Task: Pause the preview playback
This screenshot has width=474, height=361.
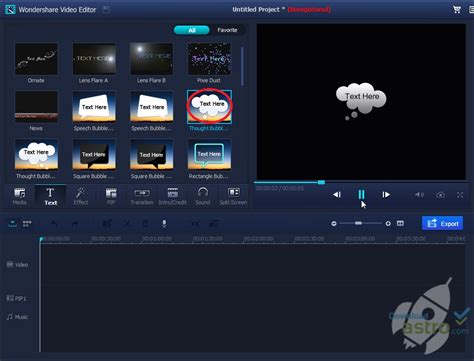Action: pos(361,194)
